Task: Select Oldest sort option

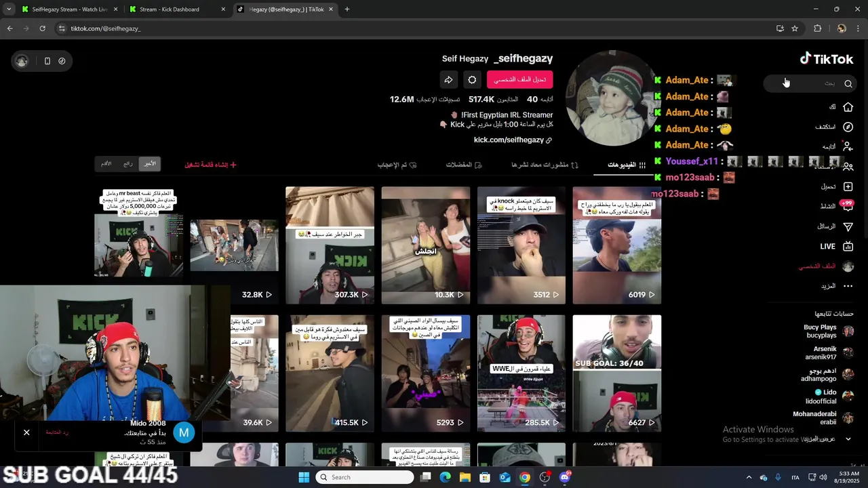Action: tap(106, 164)
